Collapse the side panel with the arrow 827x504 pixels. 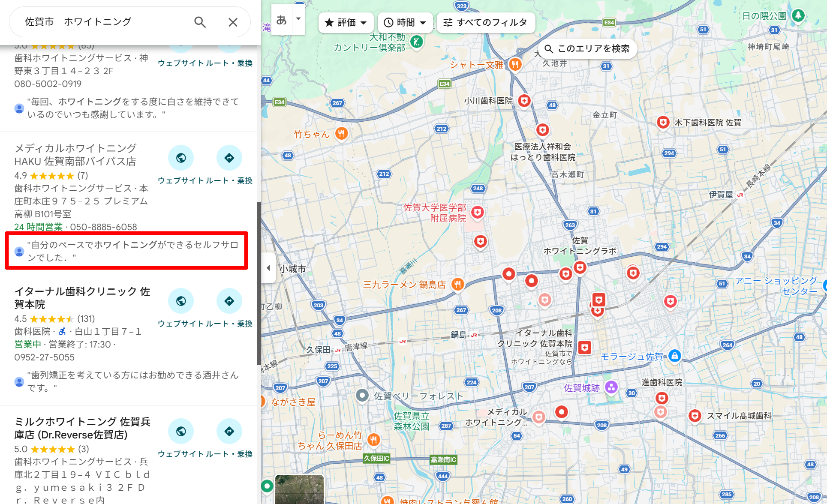[268, 268]
